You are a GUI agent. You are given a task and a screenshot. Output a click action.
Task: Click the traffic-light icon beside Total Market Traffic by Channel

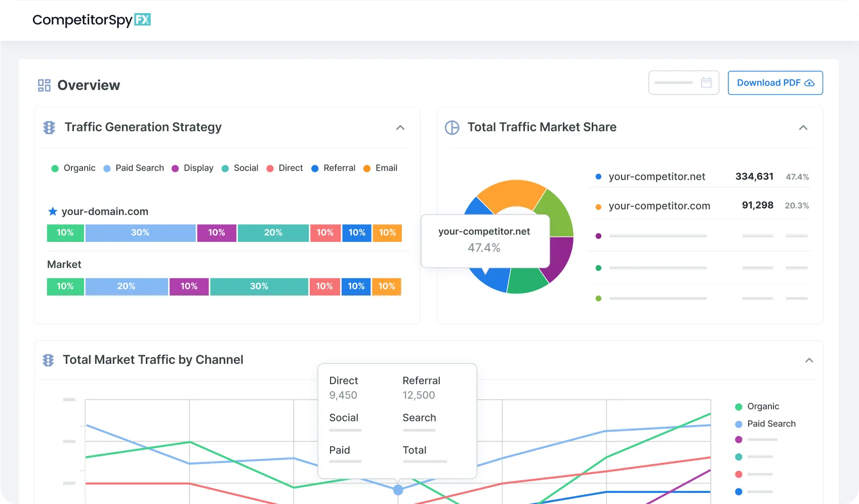click(x=49, y=360)
